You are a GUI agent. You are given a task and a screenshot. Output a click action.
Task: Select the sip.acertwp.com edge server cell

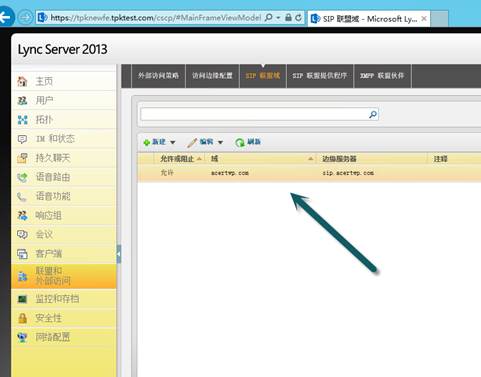pos(348,173)
